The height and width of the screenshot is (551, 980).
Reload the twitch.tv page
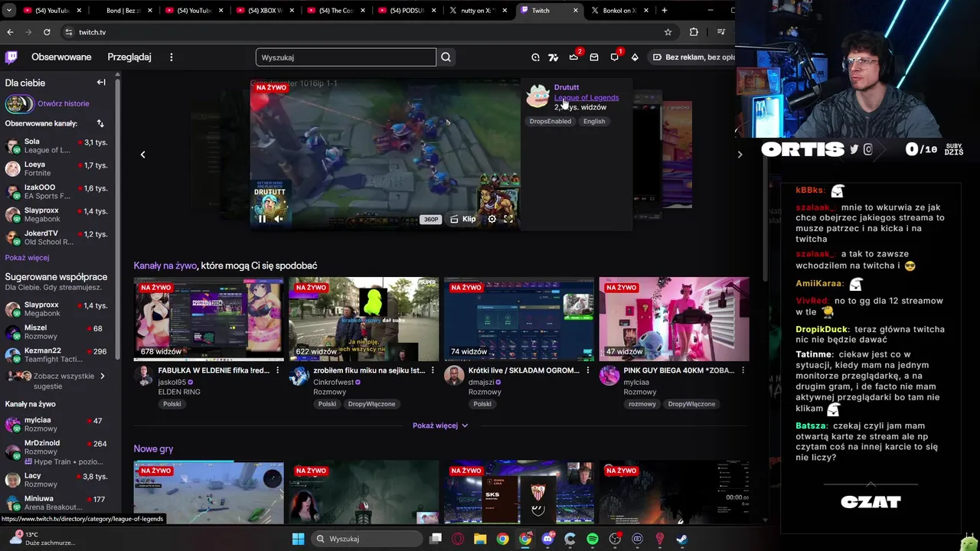point(47,32)
